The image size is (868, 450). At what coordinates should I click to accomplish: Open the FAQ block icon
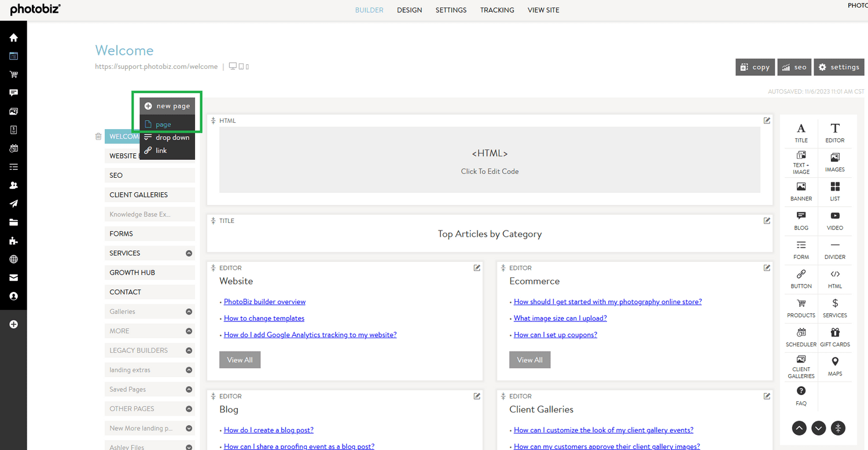coord(801,396)
